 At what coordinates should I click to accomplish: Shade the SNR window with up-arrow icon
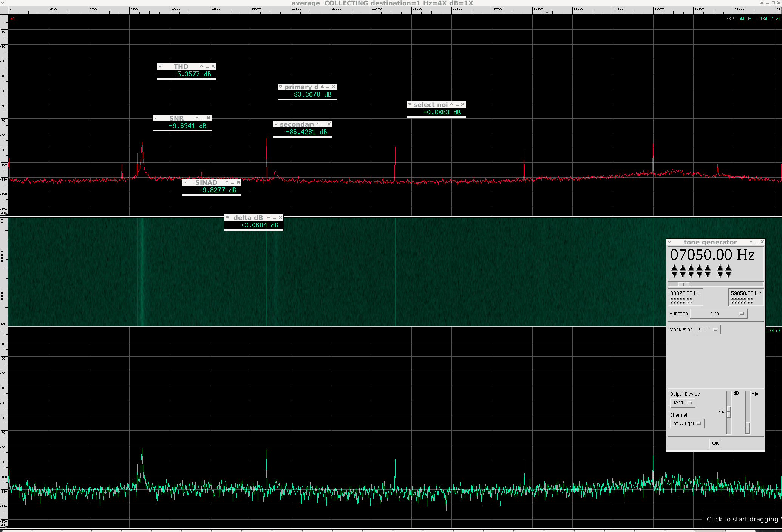coord(197,118)
